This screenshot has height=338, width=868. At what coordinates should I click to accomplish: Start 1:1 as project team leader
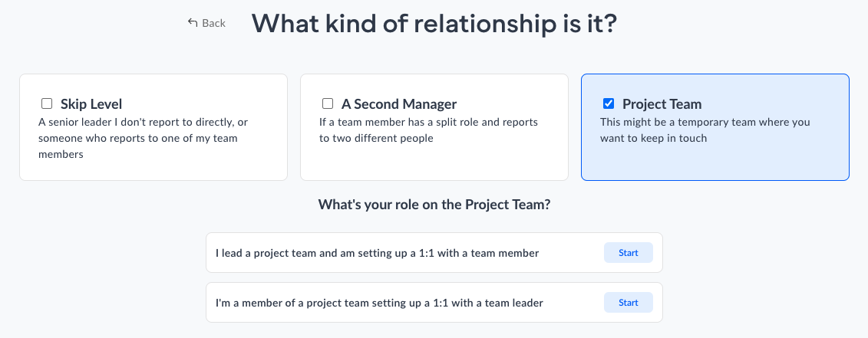[x=628, y=253]
